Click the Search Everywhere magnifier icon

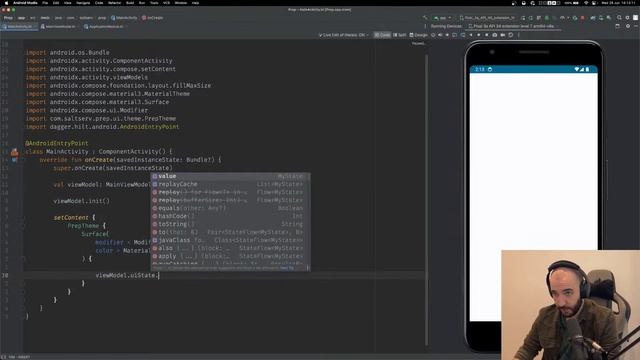click(619, 18)
